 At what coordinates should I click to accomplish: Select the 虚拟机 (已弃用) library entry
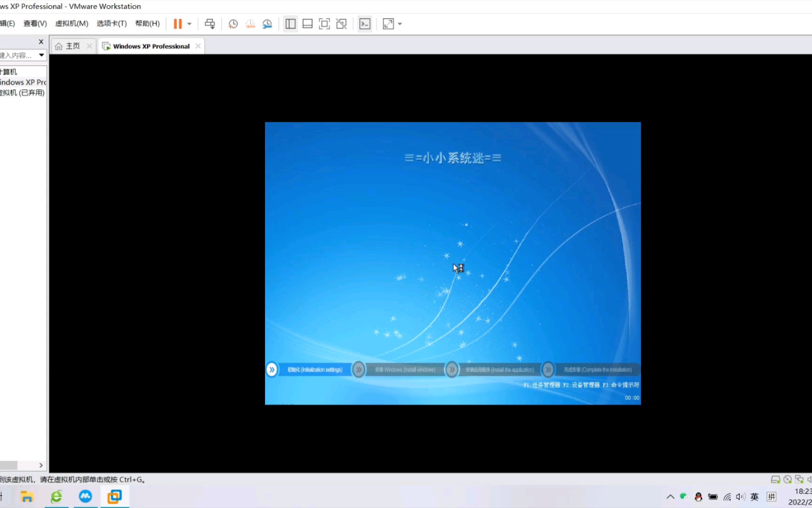tap(23, 93)
